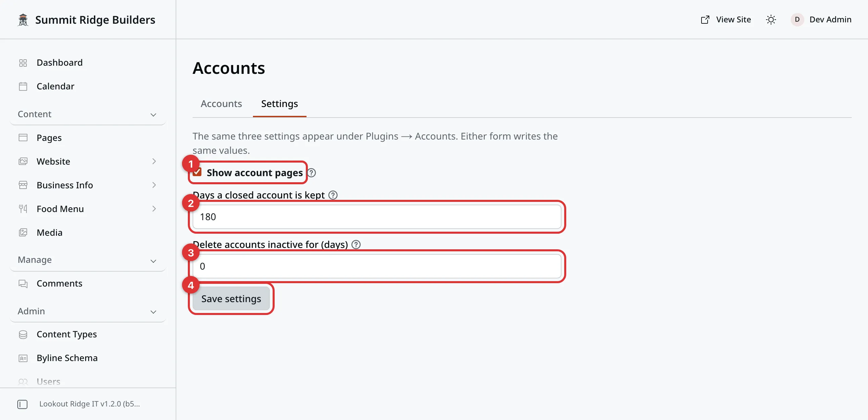
Task: Collapse sidebar using bottom panel icon
Action: coord(22,404)
